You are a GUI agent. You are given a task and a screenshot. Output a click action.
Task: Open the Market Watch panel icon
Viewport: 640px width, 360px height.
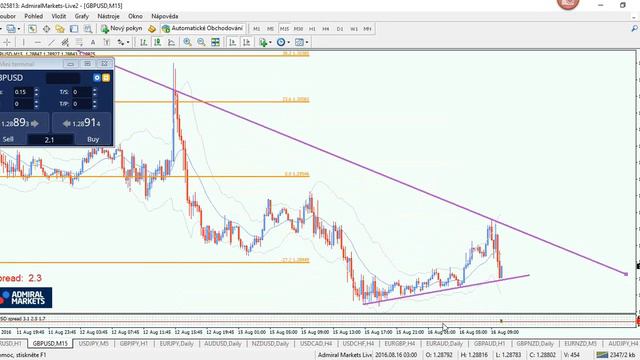click(x=32, y=29)
